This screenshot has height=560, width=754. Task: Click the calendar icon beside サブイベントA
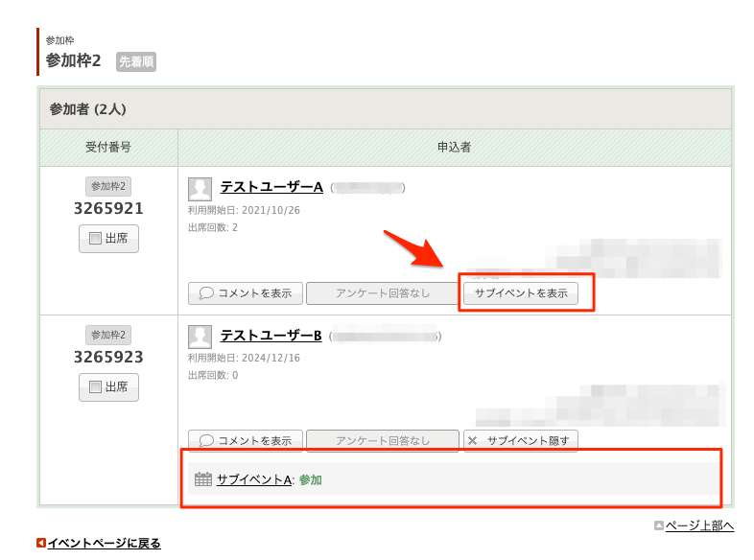point(202,479)
